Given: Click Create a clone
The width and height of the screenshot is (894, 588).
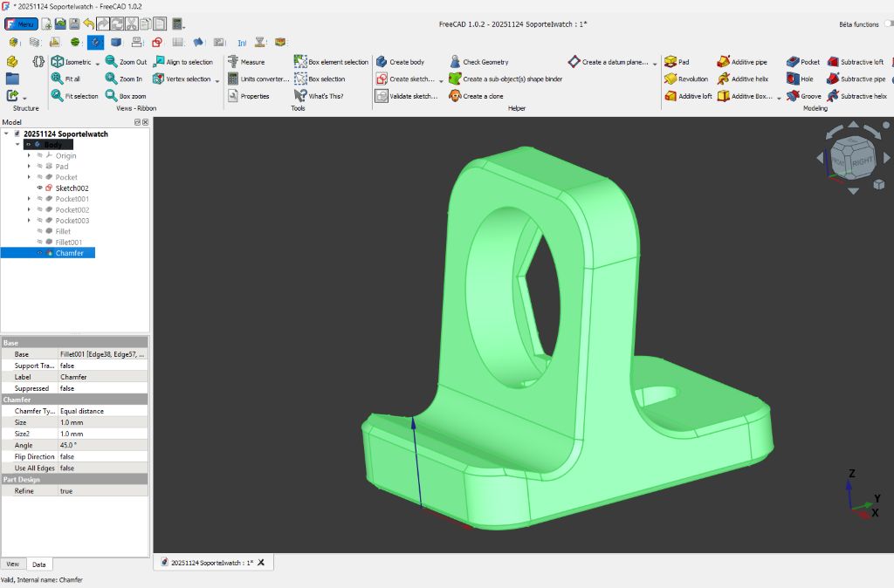Looking at the screenshot, I should point(476,96).
